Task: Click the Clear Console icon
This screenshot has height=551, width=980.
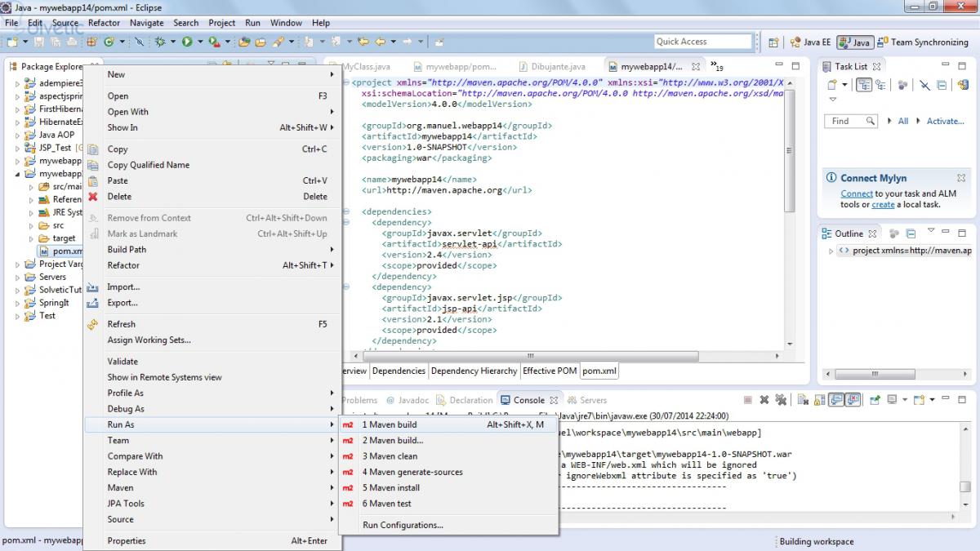Action: [801, 400]
